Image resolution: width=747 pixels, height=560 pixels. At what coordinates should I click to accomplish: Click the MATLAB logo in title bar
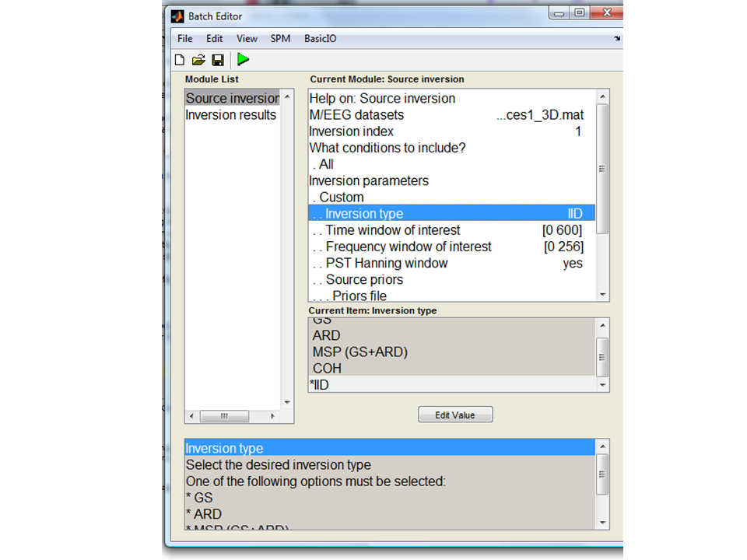point(177,16)
